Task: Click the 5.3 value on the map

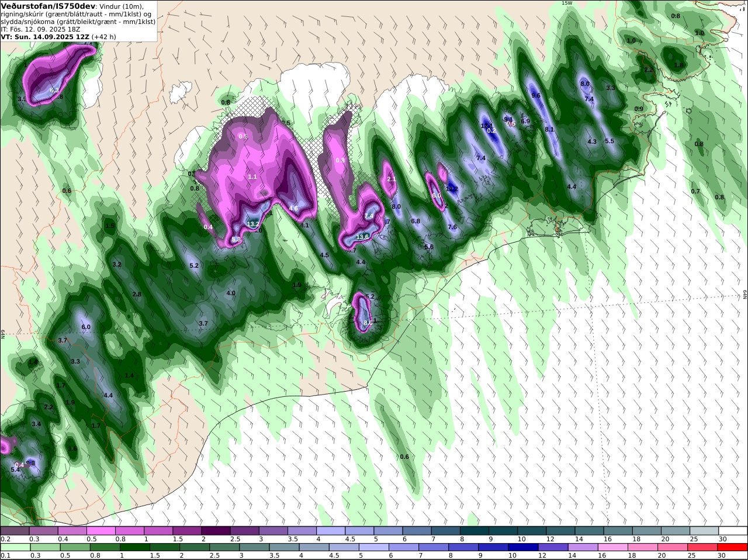Action: coord(236,240)
